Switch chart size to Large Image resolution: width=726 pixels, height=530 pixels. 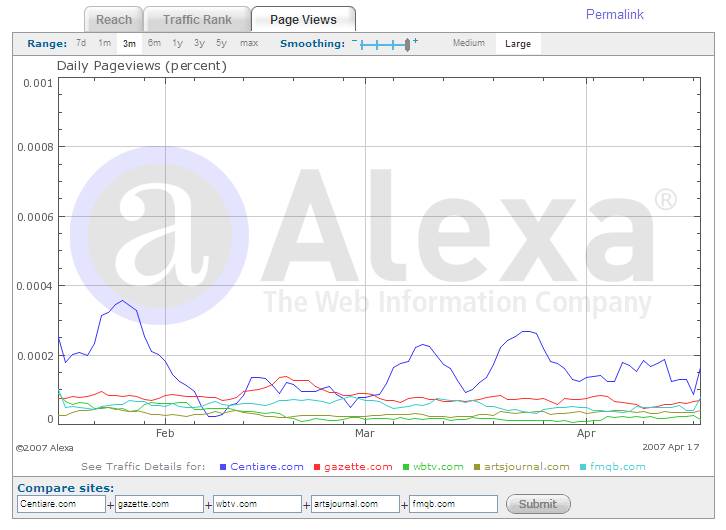coord(518,44)
